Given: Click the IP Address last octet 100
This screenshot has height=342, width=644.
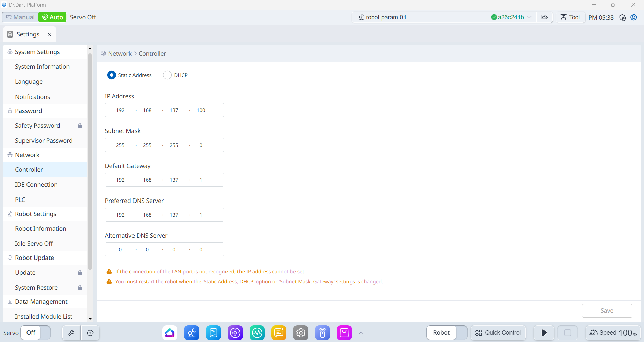Looking at the screenshot, I should click(x=201, y=110).
